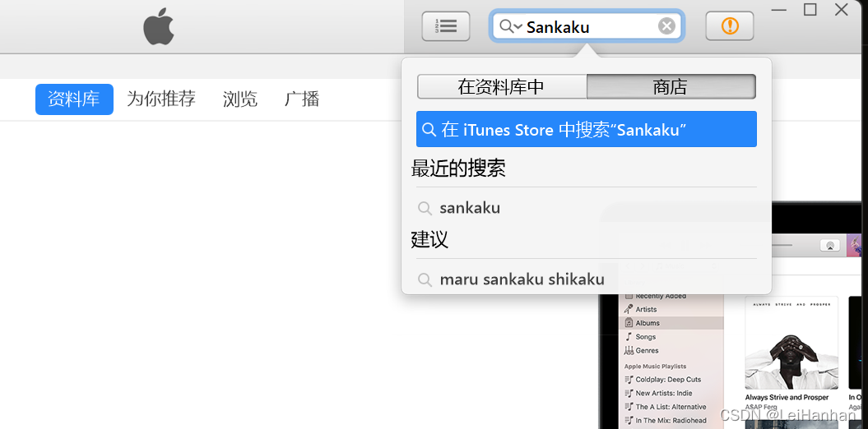Choose recent search "sankaku"

[587, 208]
